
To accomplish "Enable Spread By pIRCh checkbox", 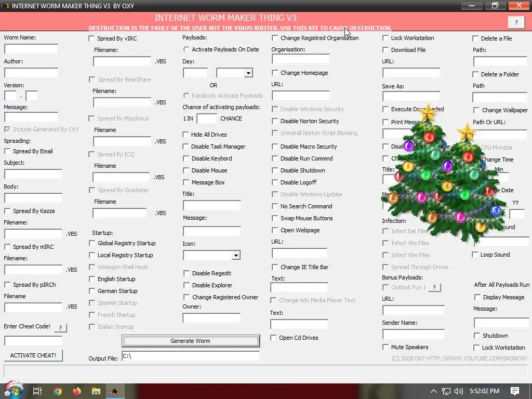I will coord(7,285).
